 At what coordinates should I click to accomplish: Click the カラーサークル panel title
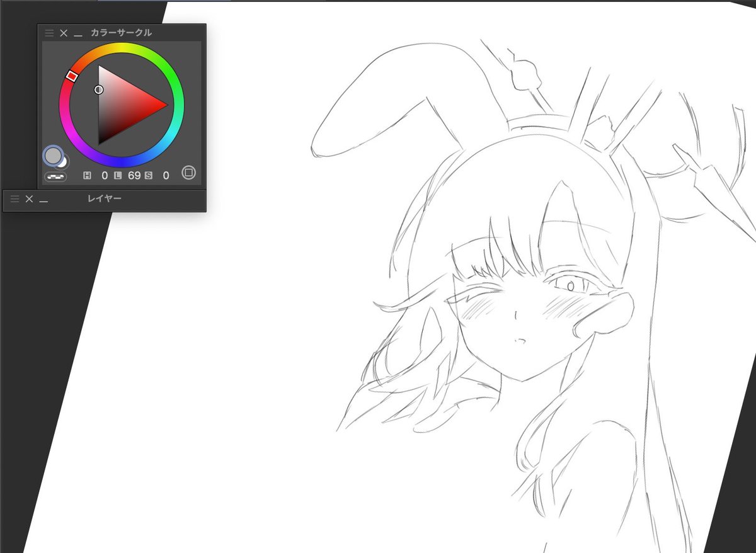pos(121,33)
